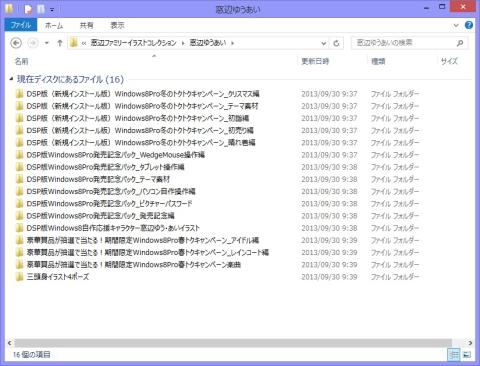Collapse the 現在ディスクにあるファイル (16) group
The image size is (480, 366).
click(x=11, y=79)
